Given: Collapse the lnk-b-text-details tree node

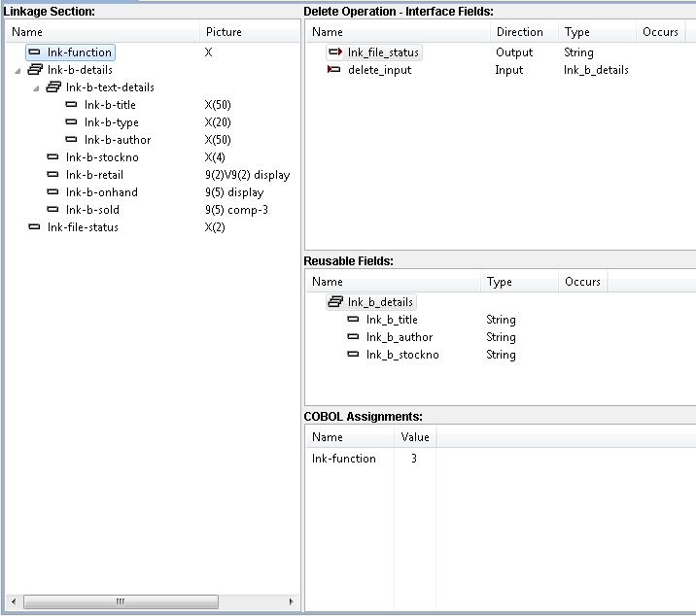Looking at the screenshot, I should click(37, 87).
